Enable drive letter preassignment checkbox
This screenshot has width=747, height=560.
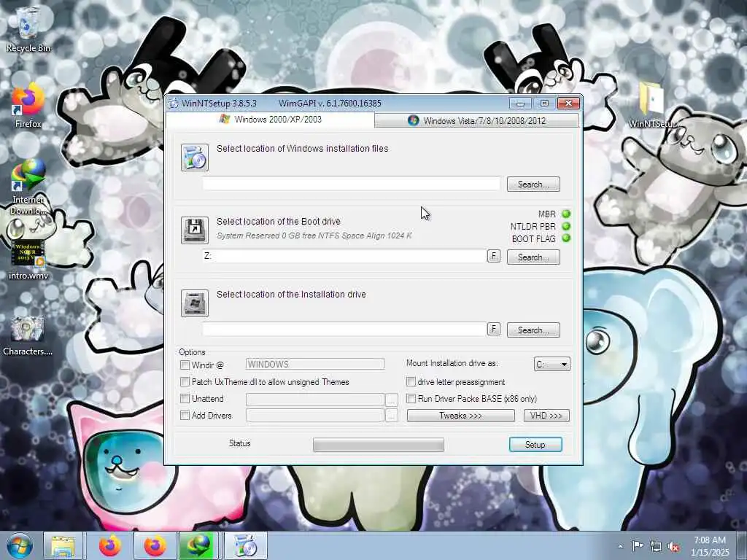point(411,382)
